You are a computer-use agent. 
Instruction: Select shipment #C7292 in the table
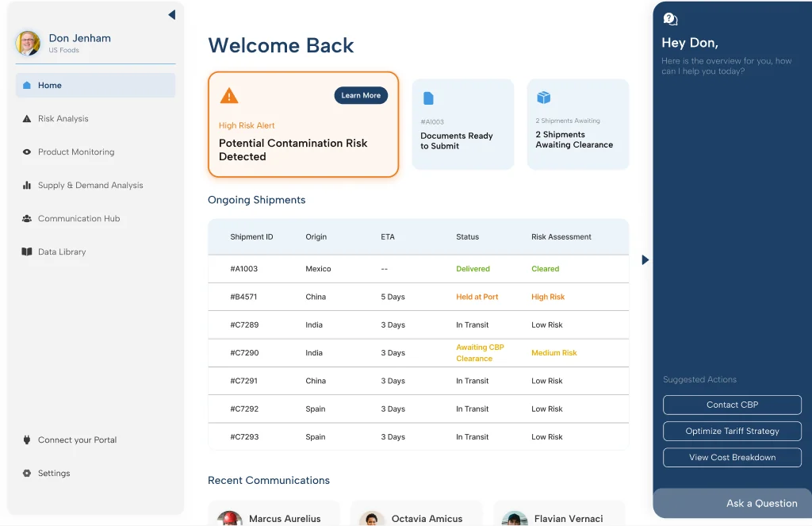pyautogui.click(x=419, y=409)
